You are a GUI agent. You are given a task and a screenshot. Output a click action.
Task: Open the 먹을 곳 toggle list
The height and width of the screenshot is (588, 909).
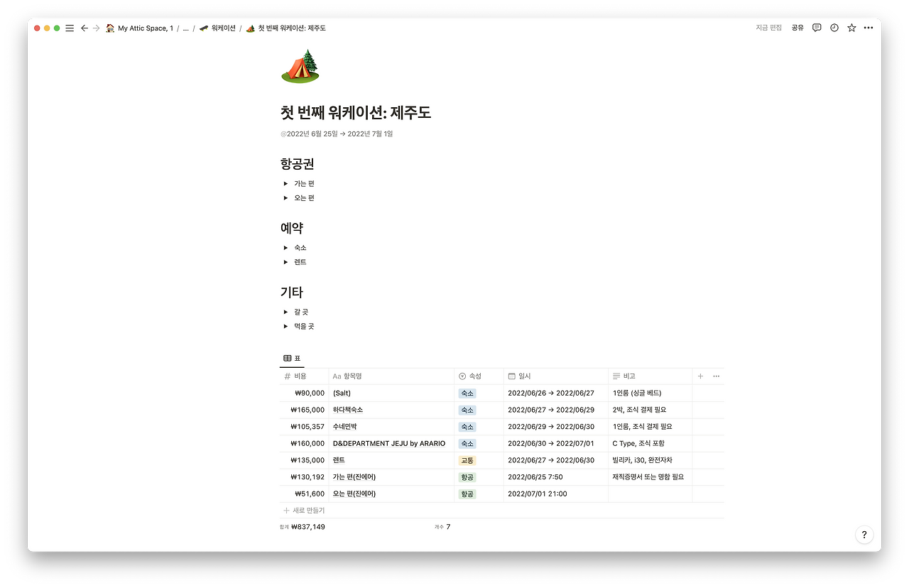pos(286,326)
